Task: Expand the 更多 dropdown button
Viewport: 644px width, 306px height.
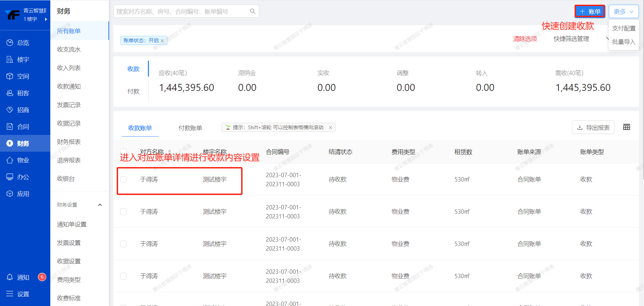Action: (x=624, y=11)
